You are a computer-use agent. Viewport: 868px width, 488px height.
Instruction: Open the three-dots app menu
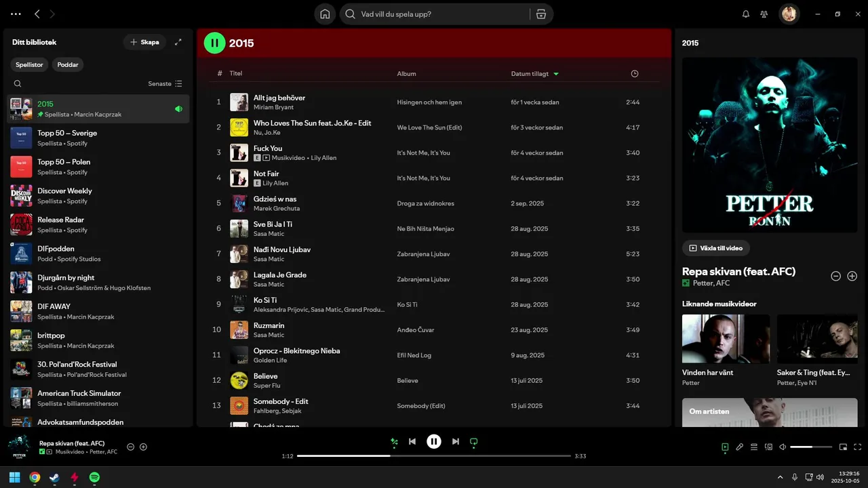[16, 14]
